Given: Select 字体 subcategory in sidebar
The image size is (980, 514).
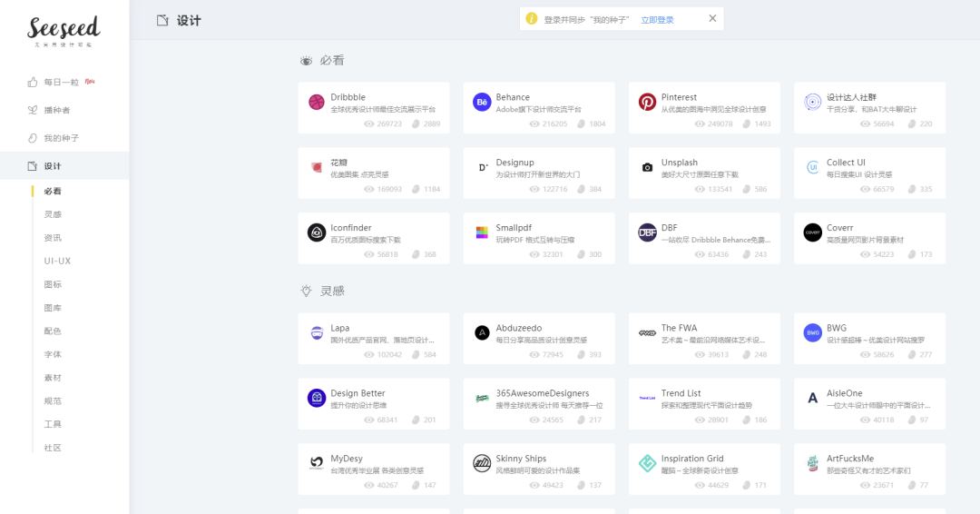Looking at the screenshot, I should [53, 354].
